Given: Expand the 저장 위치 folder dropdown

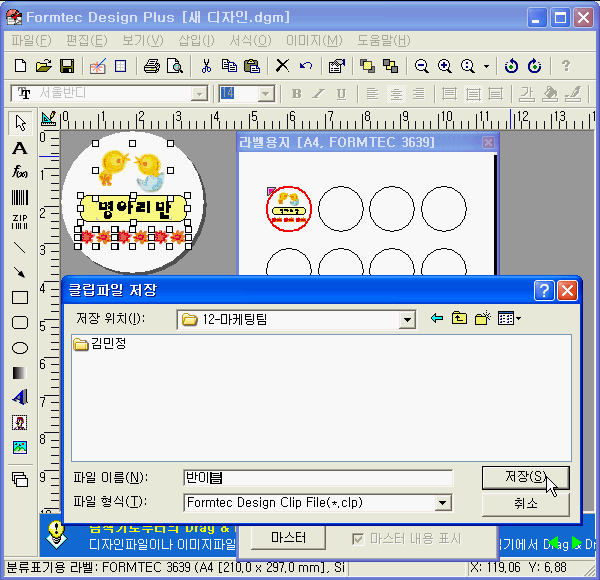Looking at the screenshot, I should point(407,320).
